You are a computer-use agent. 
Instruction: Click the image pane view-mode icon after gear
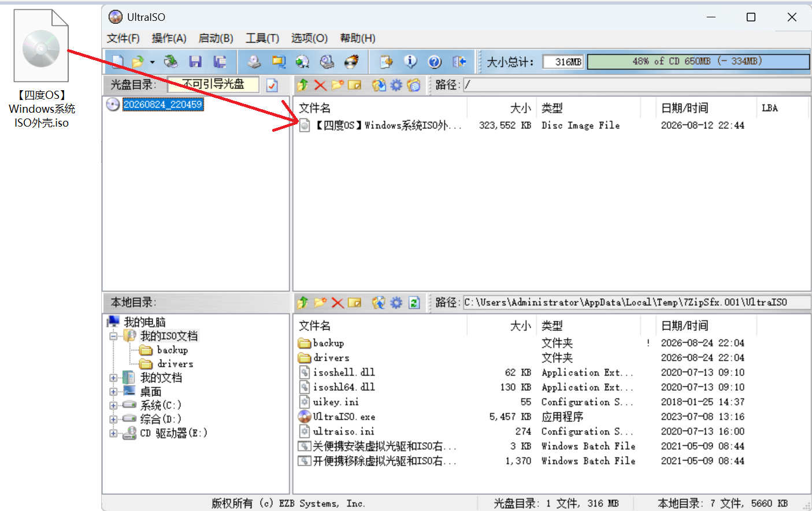tap(413, 86)
